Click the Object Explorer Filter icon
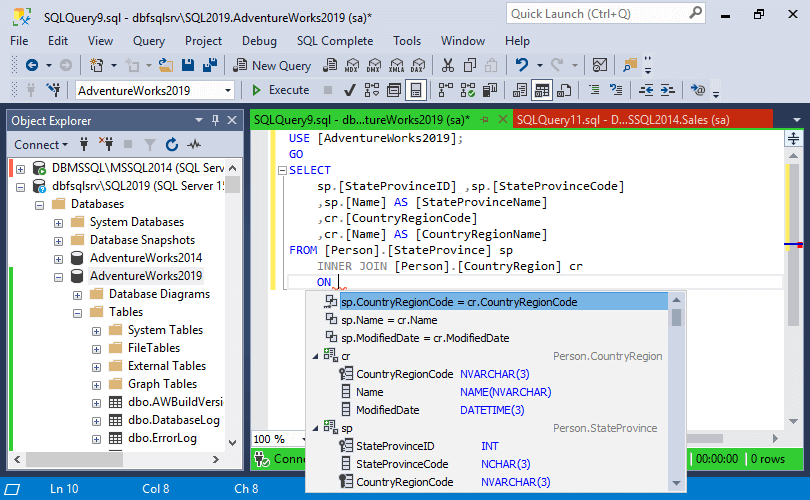Screen dimensions: 810x500 [x=150, y=145]
